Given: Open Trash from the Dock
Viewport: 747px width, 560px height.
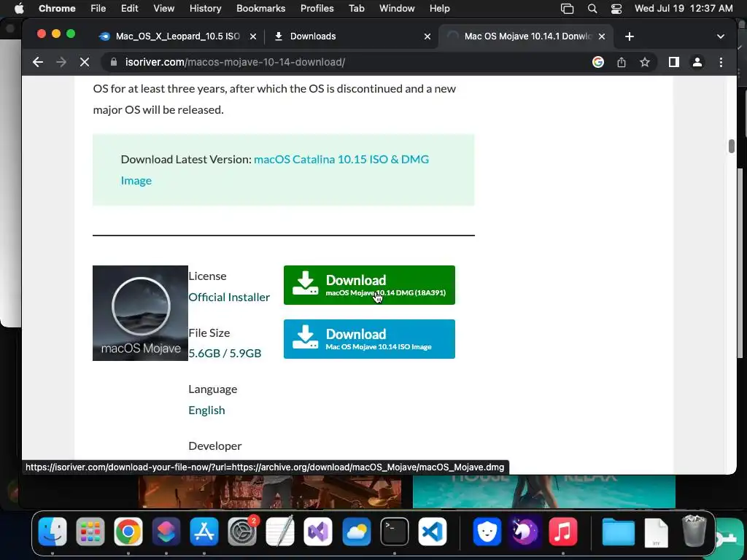Looking at the screenshot, I should tap(694, 532).
